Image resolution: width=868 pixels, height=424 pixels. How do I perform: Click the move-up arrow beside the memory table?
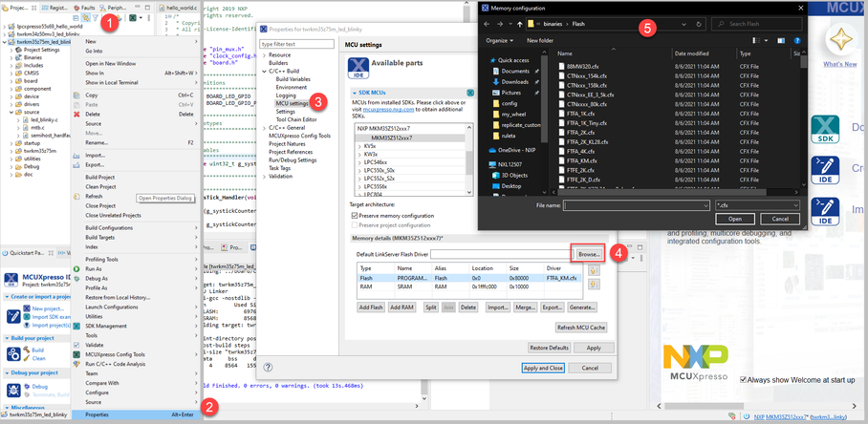click(596, 270)
